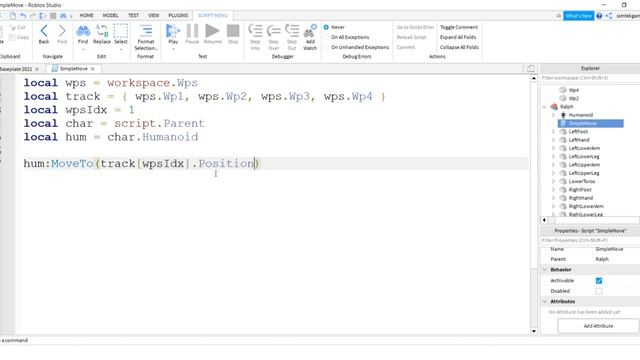
Task: Click the Humanoid icon in Explorer
Action: point(563,115)
